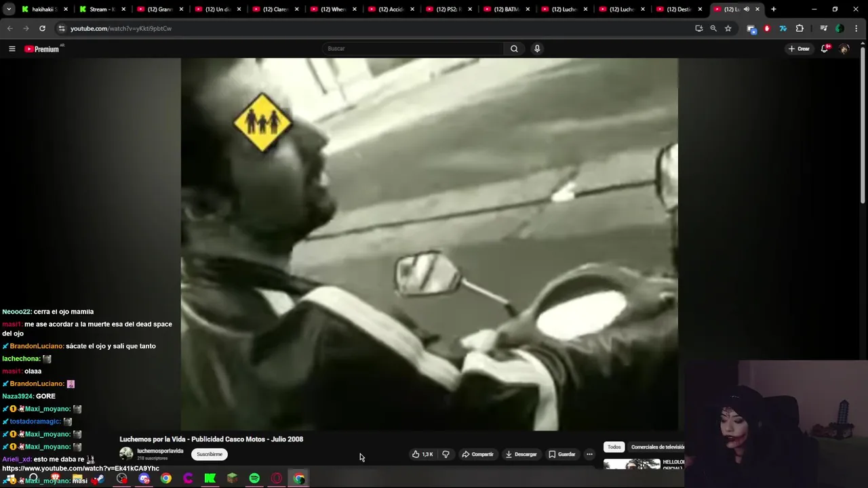This screenshot has width=868, height=488.
Task: Select the Comerciales de televisión chip
Action: [x=656, y=447]
